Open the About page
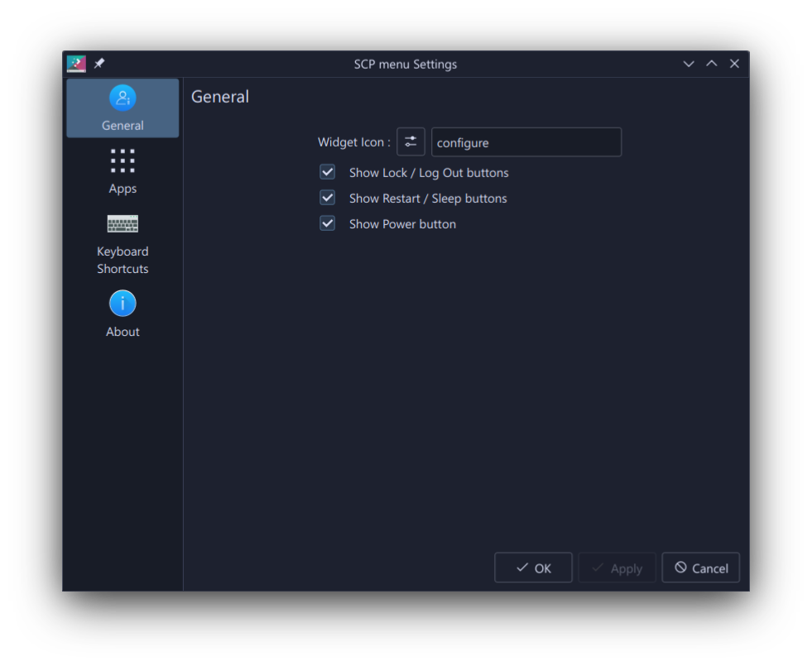The width and height of the screenshot is (812, 666). [123, 314]
